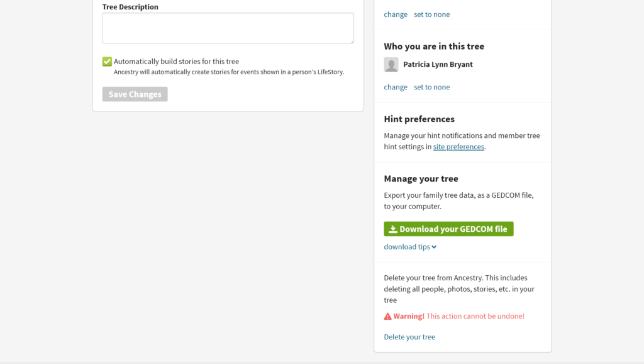Click the green checkmark beside automatic stories option

tap(107, 61)
